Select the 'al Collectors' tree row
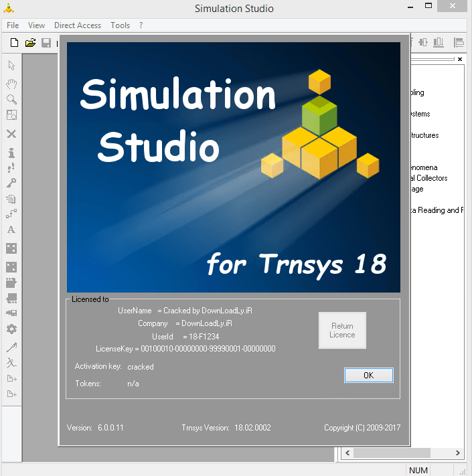The height and width of the screenshot is (476, 472). click(x=429, y=178)
